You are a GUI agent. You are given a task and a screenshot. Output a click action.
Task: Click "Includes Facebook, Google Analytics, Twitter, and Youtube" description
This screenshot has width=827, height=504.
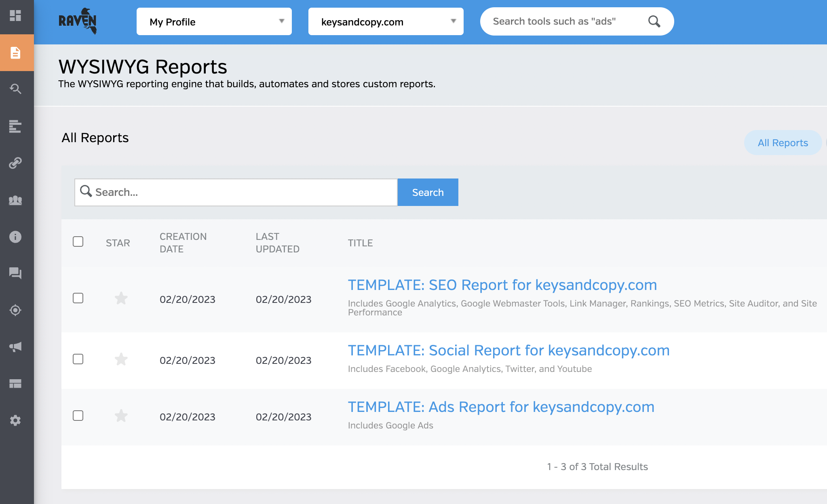click(470, 369)
